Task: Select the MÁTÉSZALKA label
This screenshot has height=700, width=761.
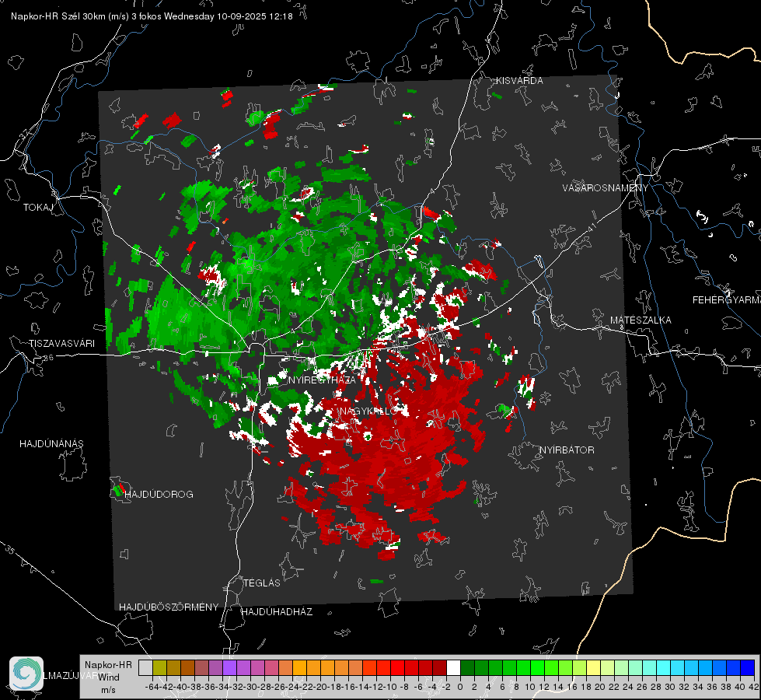Action: [x=641, y=320]
